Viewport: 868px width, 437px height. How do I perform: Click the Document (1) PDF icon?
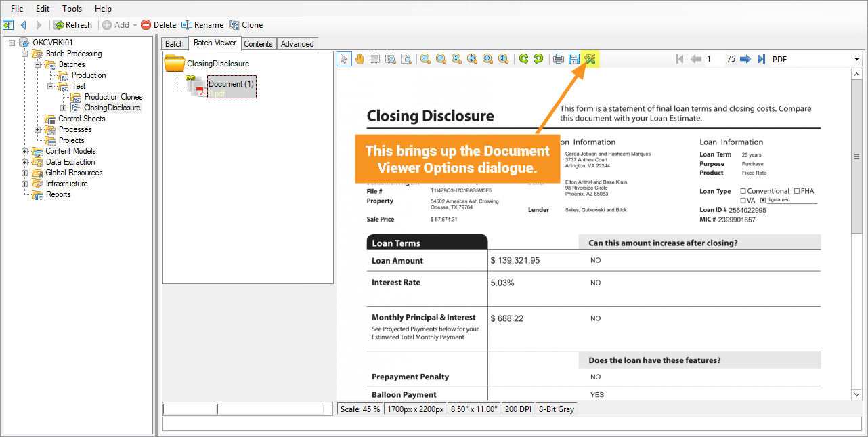(197, 87)
